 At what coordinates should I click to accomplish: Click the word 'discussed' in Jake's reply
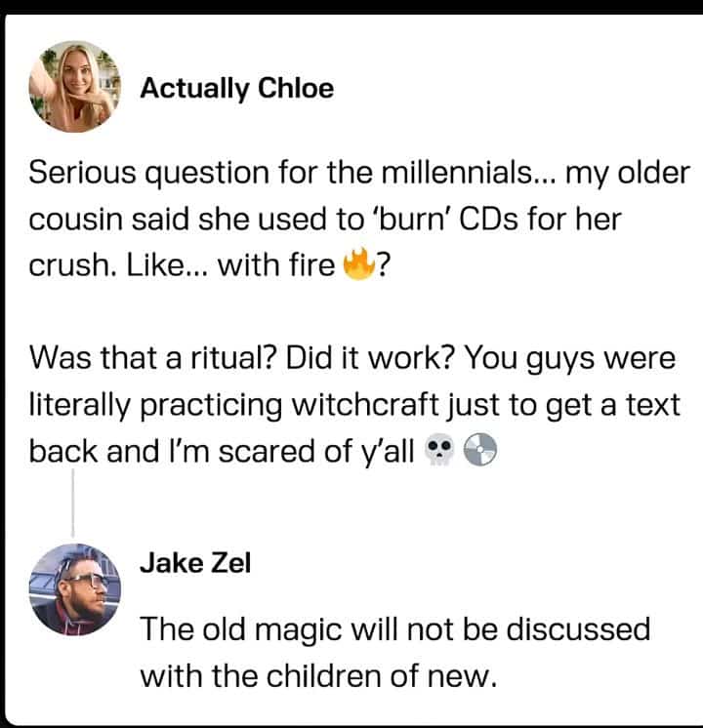click(578, 629)
